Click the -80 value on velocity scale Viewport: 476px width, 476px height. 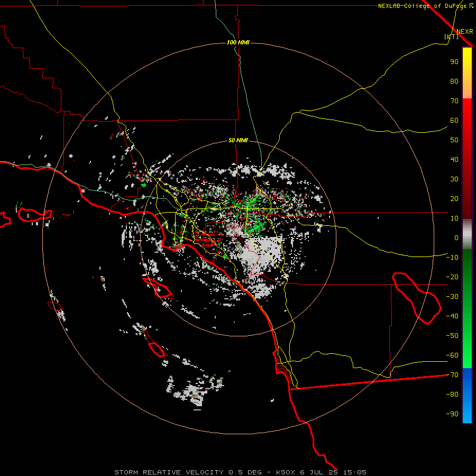(x=452, y=395)
